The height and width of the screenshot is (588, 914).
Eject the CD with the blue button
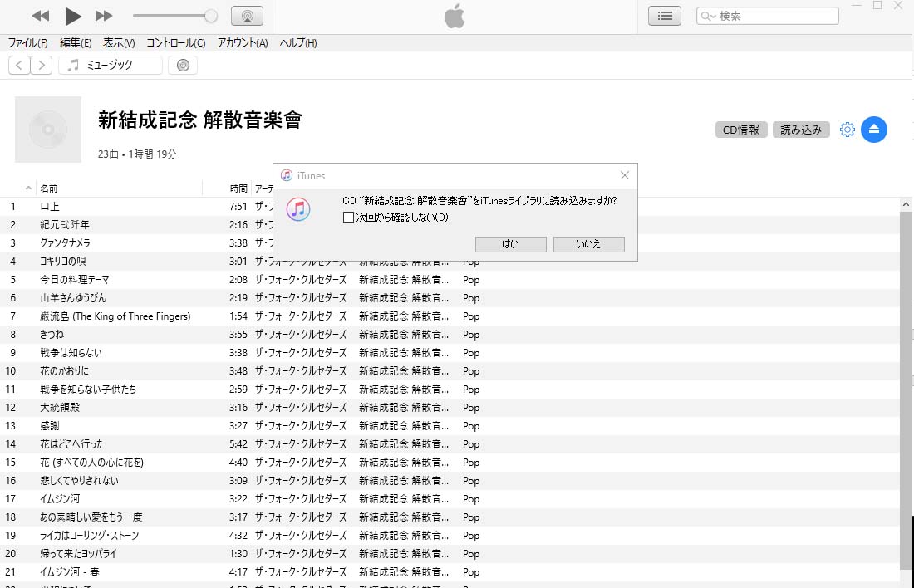[x=874, y=130]
